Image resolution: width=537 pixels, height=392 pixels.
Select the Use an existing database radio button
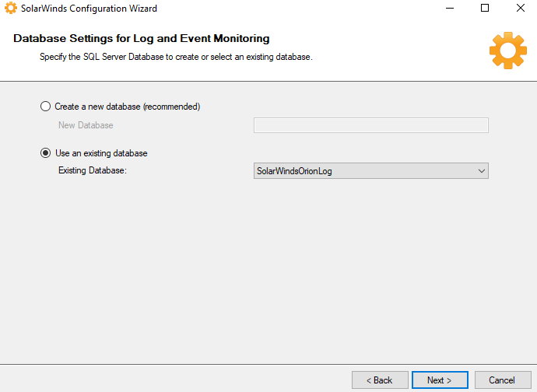coord(46,153)
